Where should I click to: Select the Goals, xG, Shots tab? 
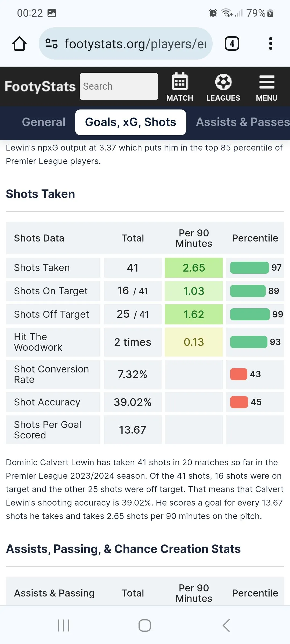(x=130, y=122)
